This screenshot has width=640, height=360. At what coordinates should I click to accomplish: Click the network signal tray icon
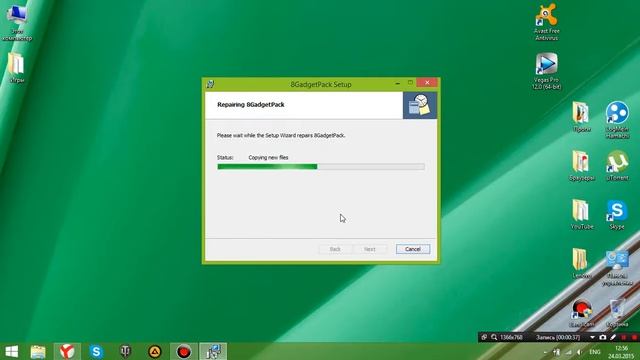(x=568, y=352)
